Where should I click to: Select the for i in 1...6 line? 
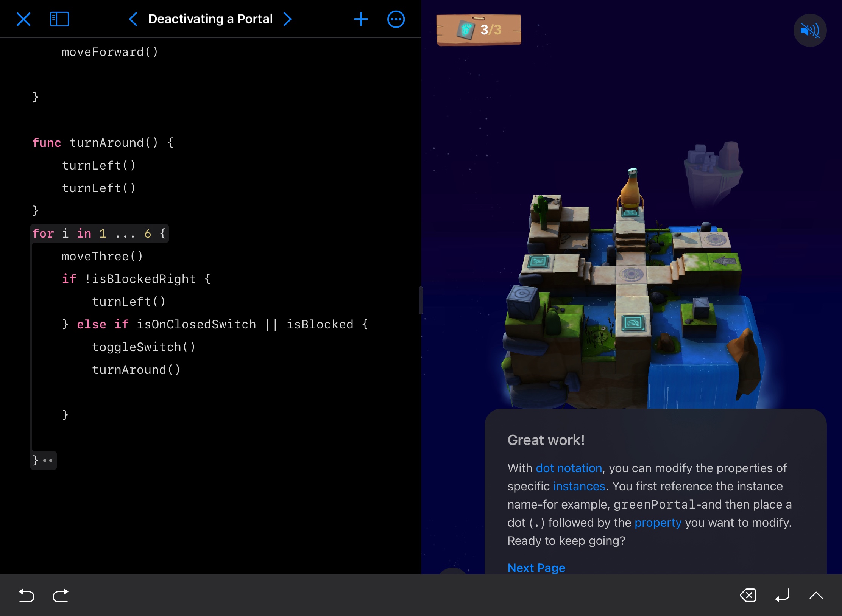point(99,233)
